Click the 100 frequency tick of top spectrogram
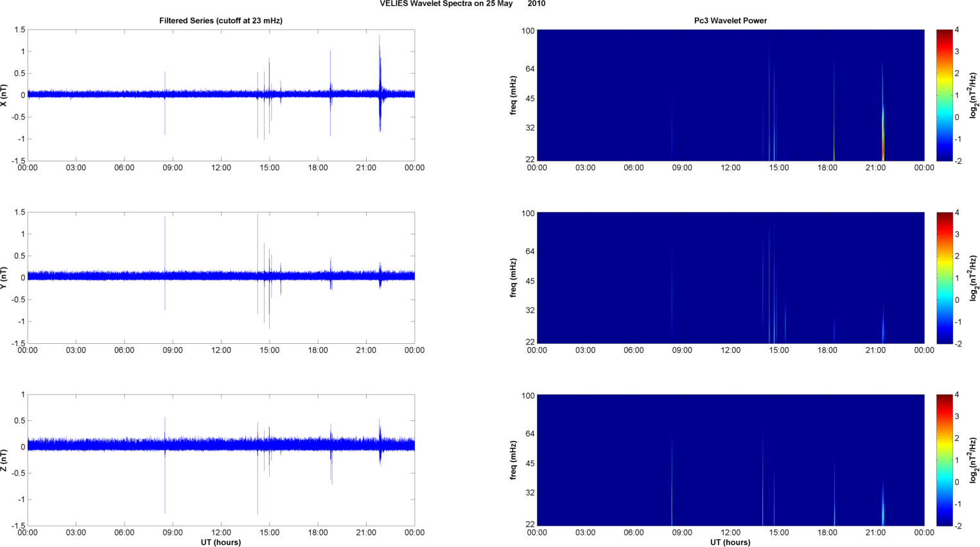Image resolution: width=980 pixels, height=547 pixels. click(x=528, y=31)
